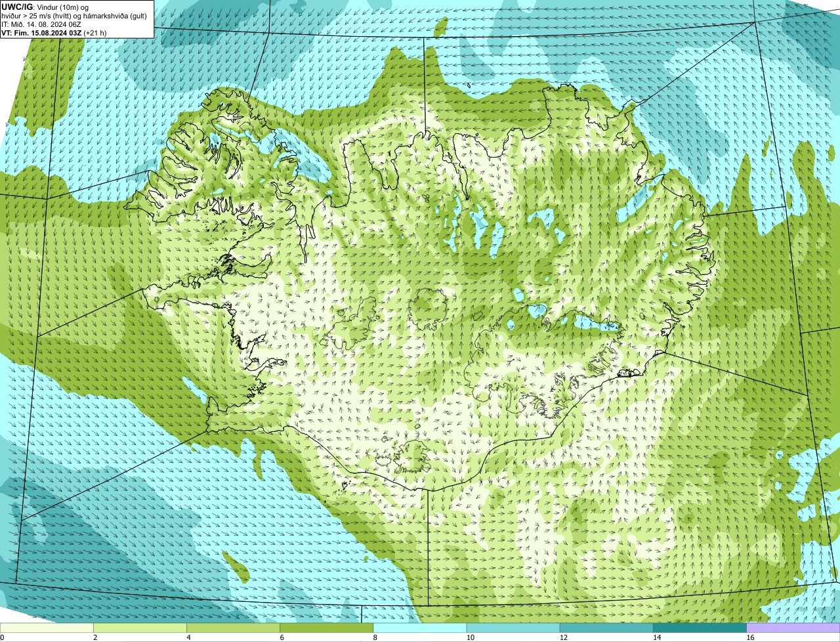Pick the 12–14 m/s teal legend swatch

tap(606, 628)
